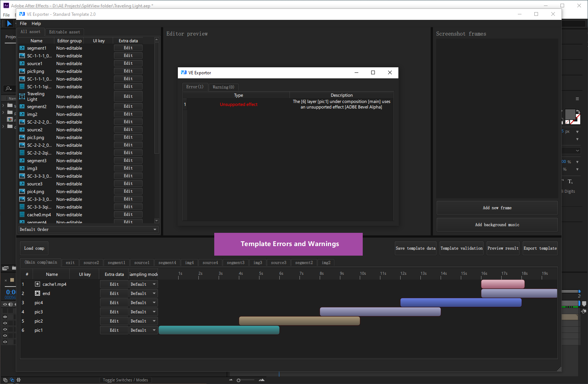588x384 pixels.
Task: Open the sampling mode dropdown for pic1
Action: pyautogui.click(x=143, y=330)
